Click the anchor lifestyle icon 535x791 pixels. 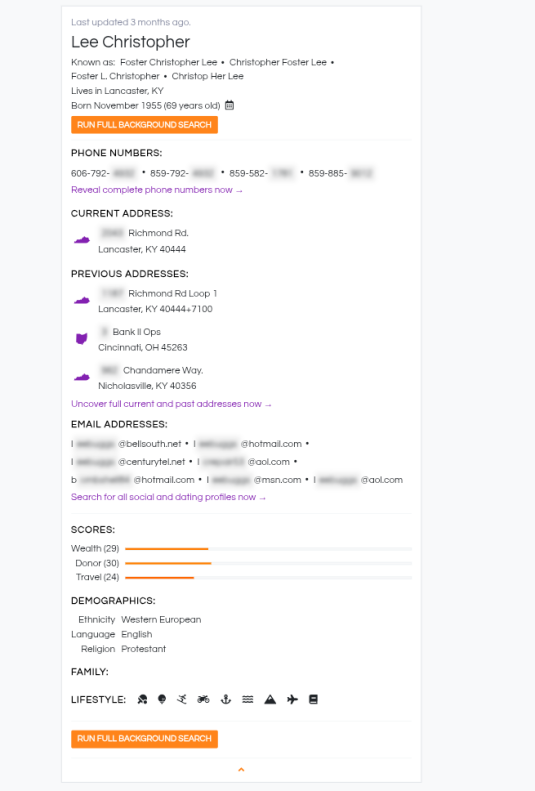(x=226, y=699)
